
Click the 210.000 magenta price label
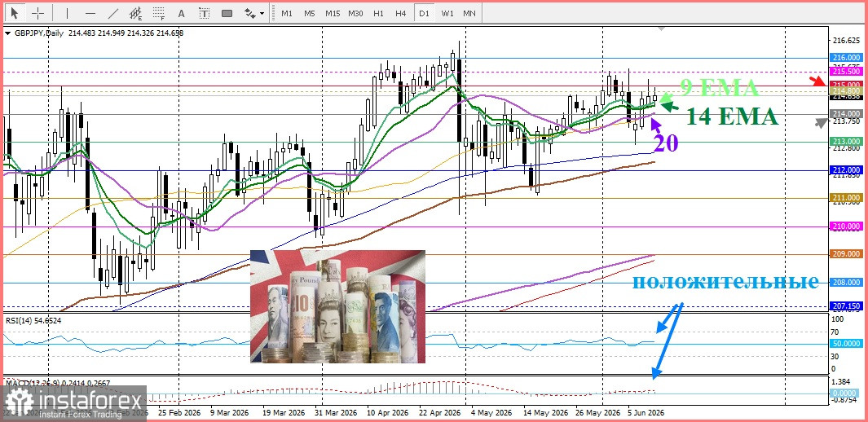(846, 226)
